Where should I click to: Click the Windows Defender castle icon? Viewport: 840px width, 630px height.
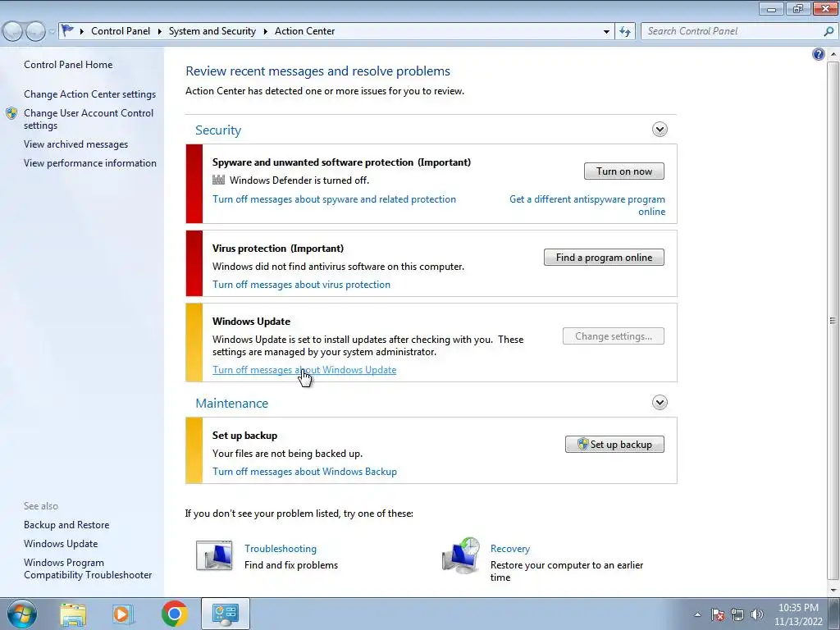pos(218,180)
